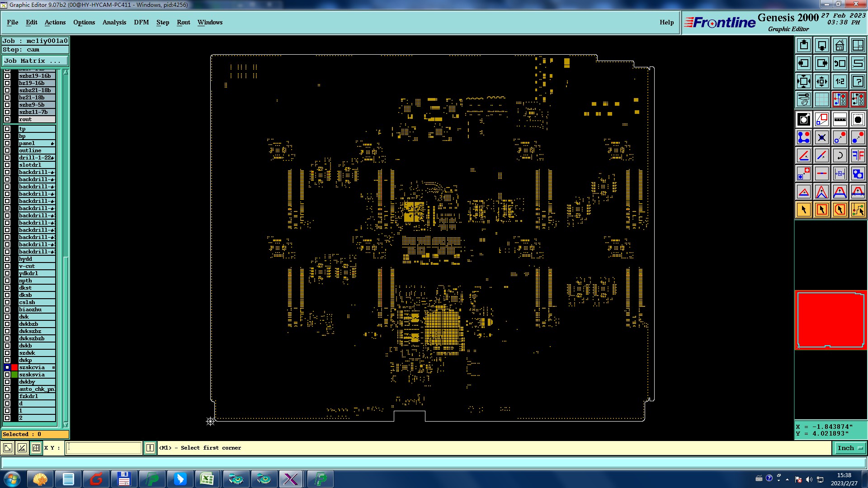
Task: Select the drill-1-22 layer name
Action: click(37, 158)
